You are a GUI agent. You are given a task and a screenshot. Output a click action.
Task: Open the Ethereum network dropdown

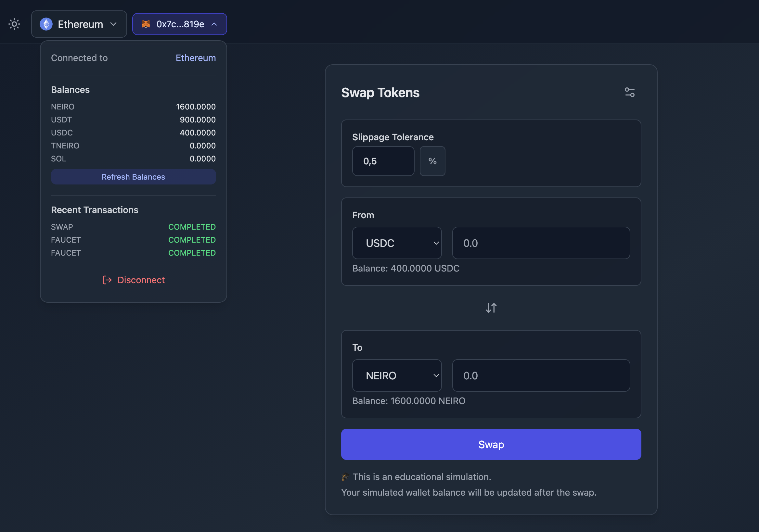(79, 24)
